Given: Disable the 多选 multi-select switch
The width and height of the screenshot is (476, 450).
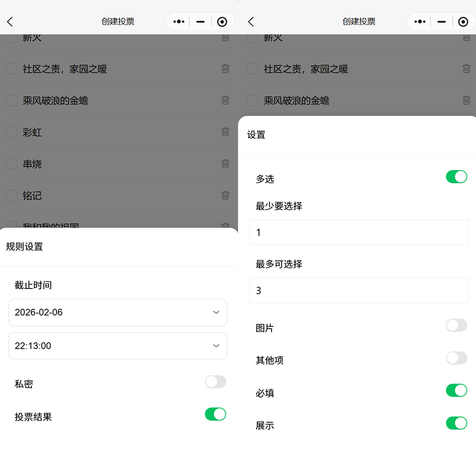Looking at the screenshot, I should [x=456, y=177].
